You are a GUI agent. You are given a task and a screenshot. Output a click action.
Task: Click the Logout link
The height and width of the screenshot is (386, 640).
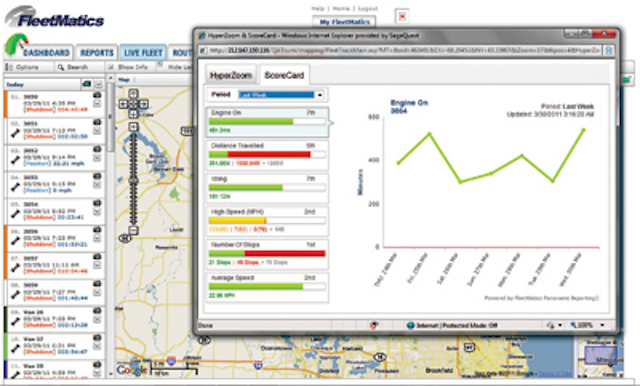(x=367, y=8)
